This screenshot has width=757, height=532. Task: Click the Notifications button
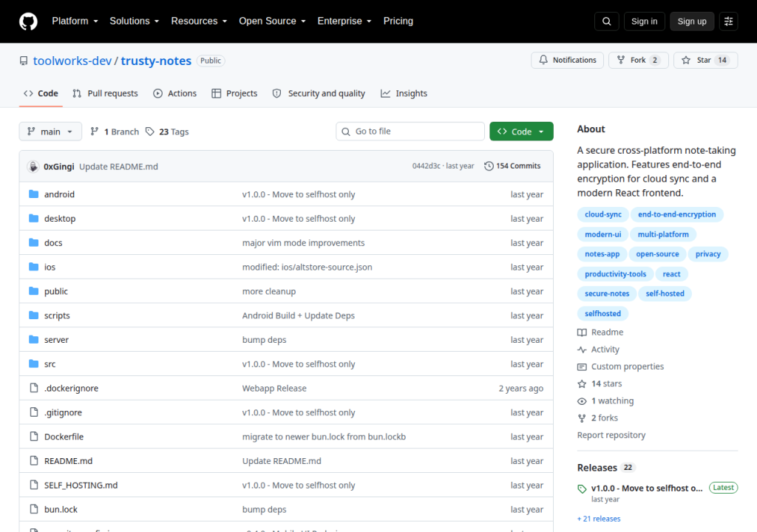(x=567, y=61)
